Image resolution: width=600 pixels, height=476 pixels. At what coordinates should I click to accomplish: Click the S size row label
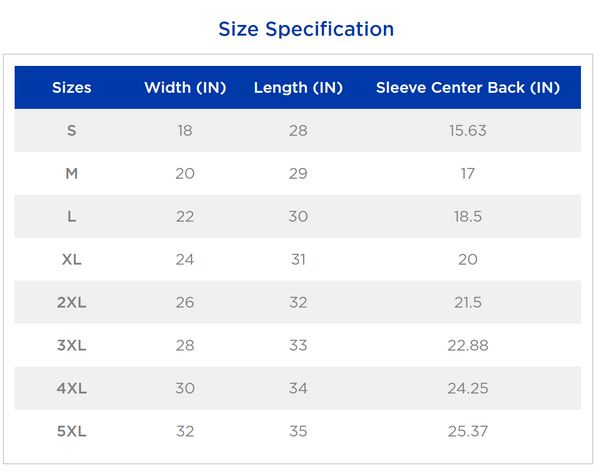coord(72,130)
